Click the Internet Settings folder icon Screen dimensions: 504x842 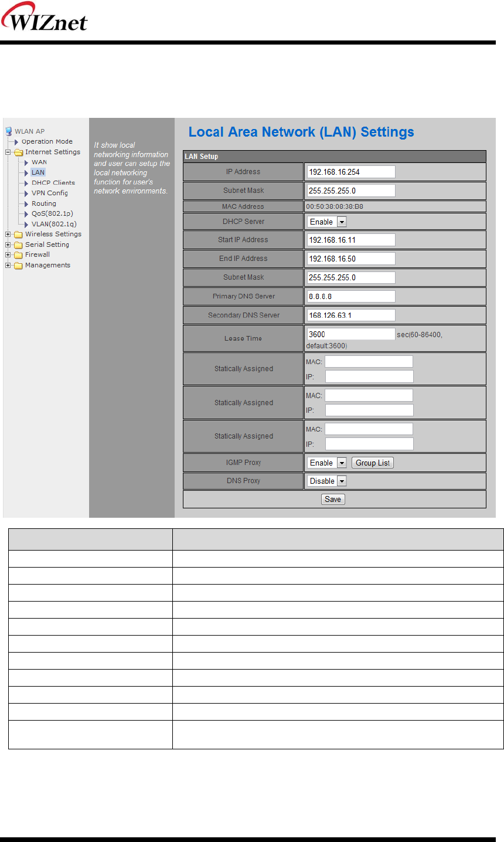pos(19,152)
